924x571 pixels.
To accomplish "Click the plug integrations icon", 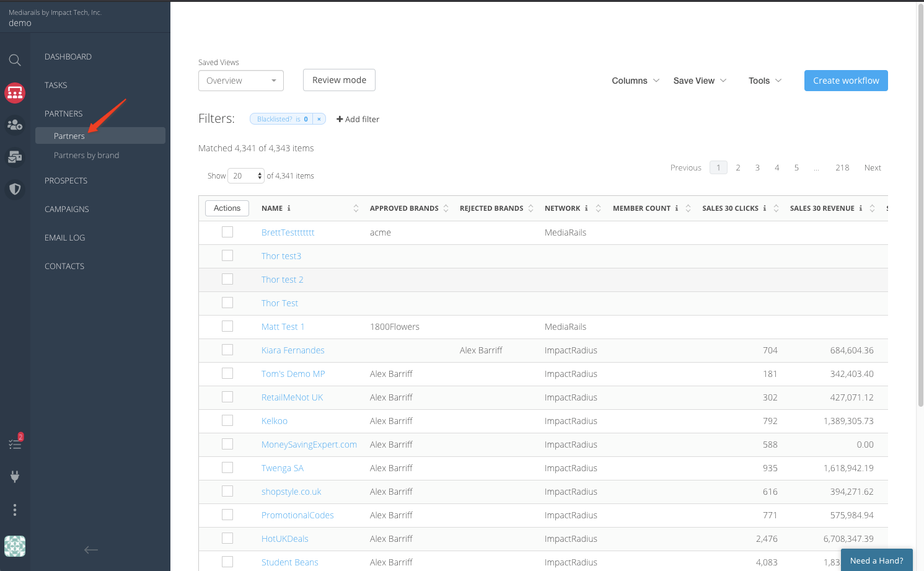I will coord(15,476).
